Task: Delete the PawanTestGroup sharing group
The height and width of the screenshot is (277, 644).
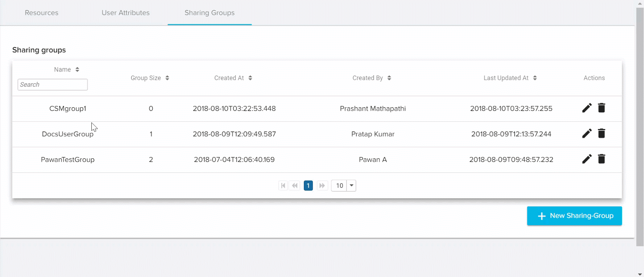Action: pyautogui.click(x=601, y=159)
